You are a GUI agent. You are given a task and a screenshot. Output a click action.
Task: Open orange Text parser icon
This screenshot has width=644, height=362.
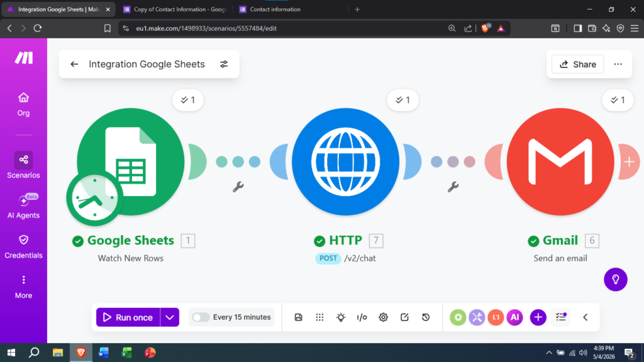[496, 317]
